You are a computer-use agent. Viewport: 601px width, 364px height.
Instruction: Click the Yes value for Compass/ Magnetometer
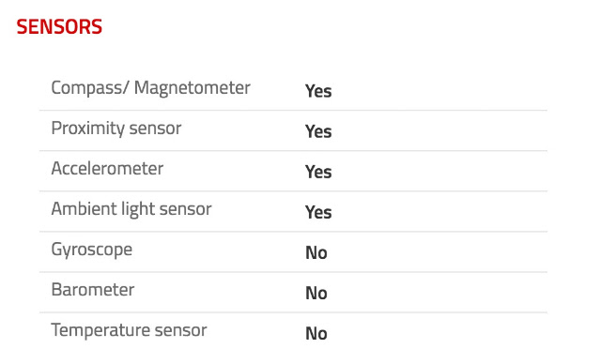318,91
